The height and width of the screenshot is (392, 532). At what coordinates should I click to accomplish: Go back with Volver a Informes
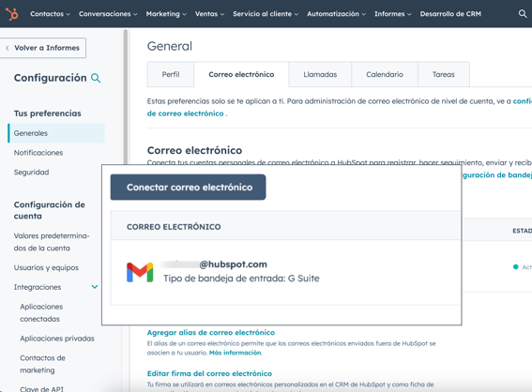tap(43, 48)
